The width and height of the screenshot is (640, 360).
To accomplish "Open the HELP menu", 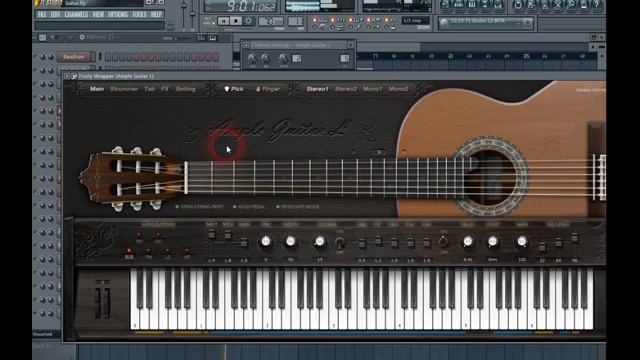I will point(156,14).
